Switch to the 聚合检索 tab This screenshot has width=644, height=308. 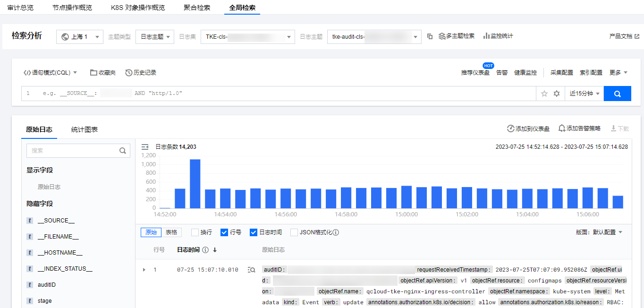197,8
